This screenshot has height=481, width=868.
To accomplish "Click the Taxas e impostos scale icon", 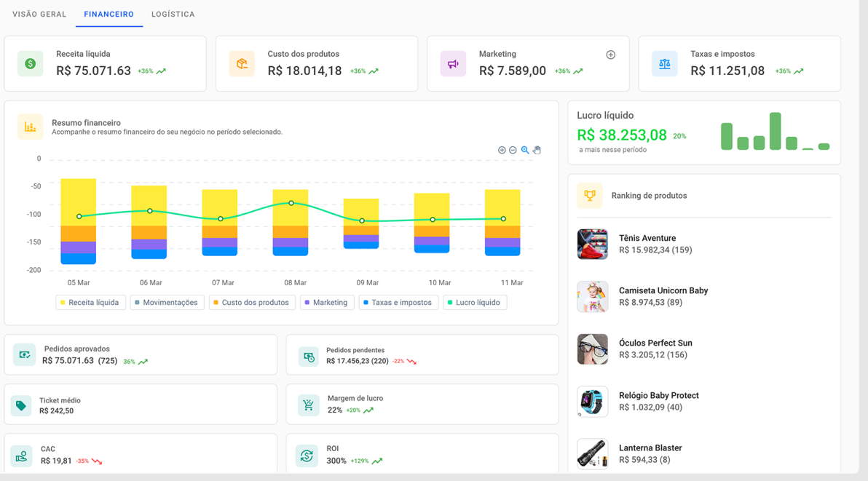I will pyautogui.click(x=664, y=64).
